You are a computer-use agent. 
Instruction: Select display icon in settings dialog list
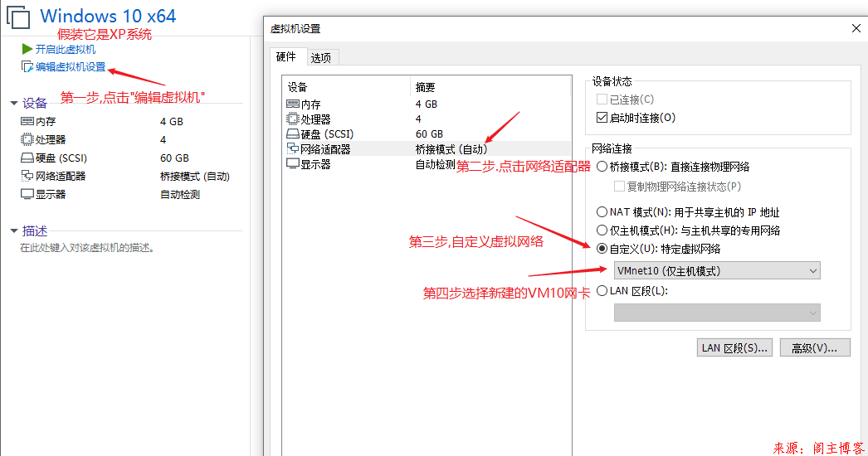[293, 164]
